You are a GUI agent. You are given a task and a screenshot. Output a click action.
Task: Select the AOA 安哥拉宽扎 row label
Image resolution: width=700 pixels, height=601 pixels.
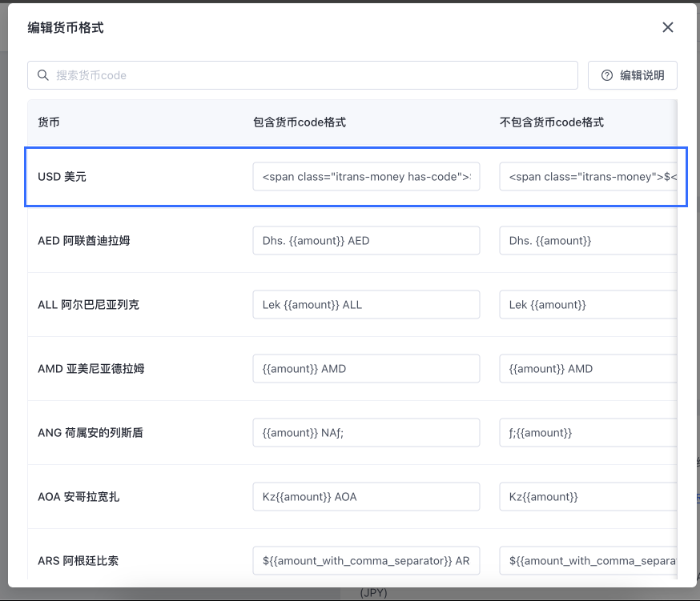click(78, 497)
